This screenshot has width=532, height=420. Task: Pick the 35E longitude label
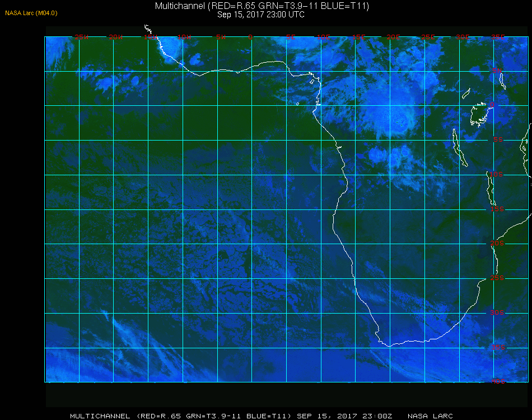498,37
